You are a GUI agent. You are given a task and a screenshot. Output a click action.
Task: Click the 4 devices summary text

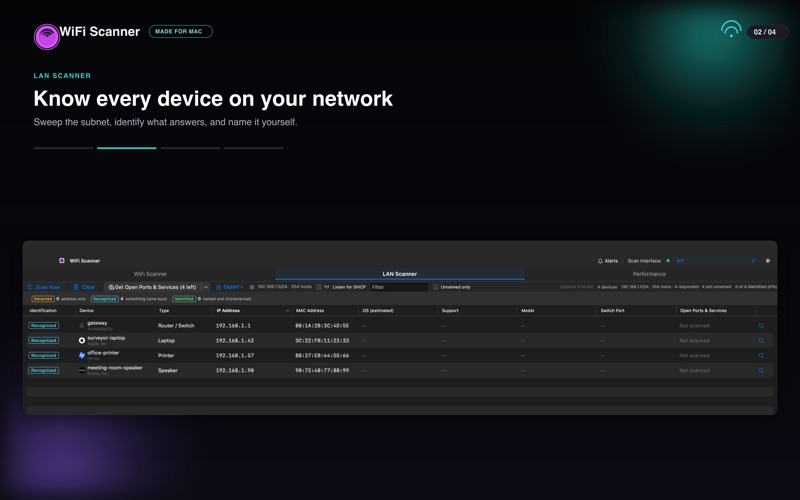(x=607, y=287)
